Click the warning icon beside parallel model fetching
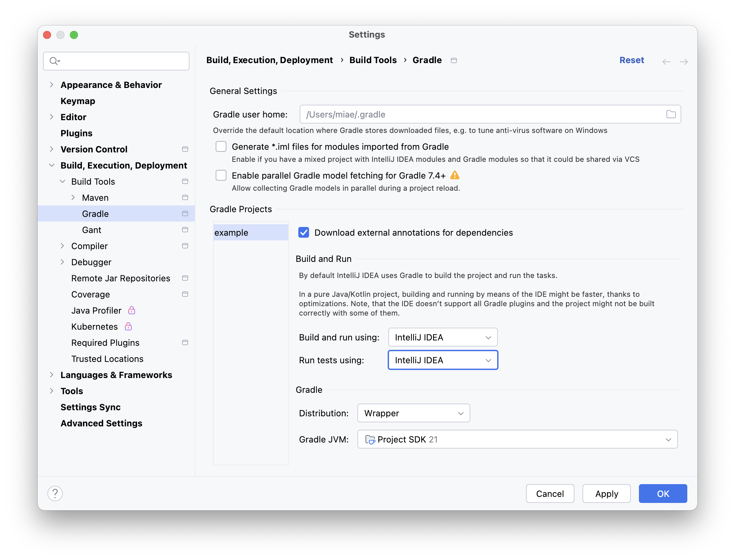 pyautogui.click(x=455, y=175)
